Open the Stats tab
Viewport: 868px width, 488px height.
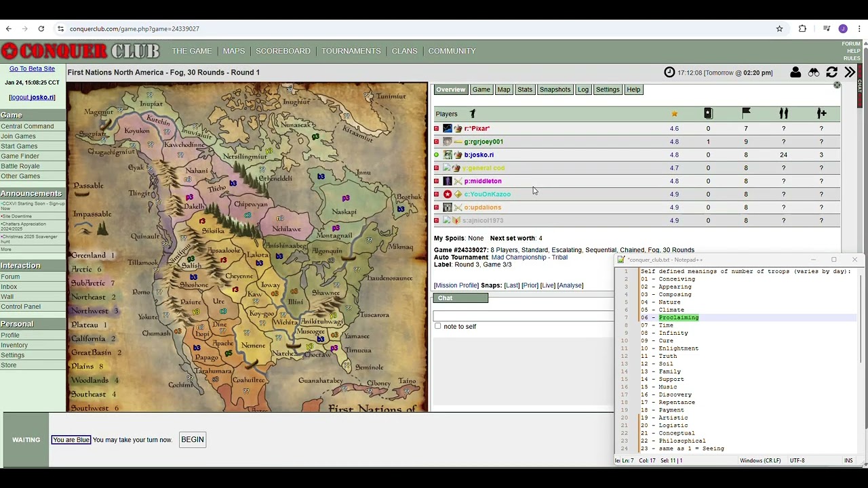(x=525, y=89)
